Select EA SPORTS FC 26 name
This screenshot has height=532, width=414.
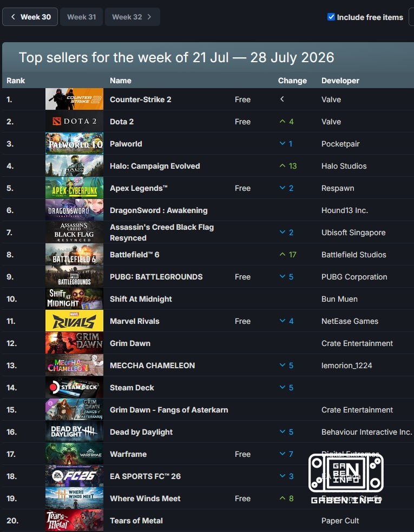click(145, 476)
